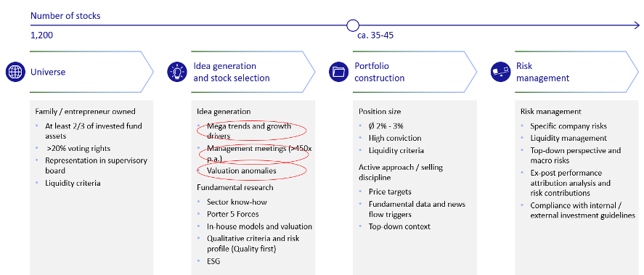Click the circled Mega trends and growth drivers
Screen dimensions: 644x275
pos(252,131)
